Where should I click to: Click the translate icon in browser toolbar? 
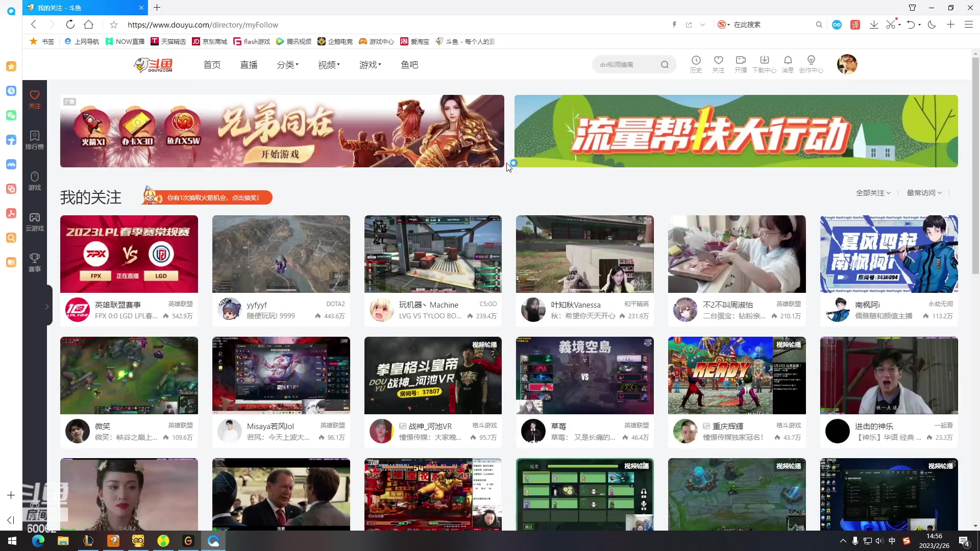point(855,24)
